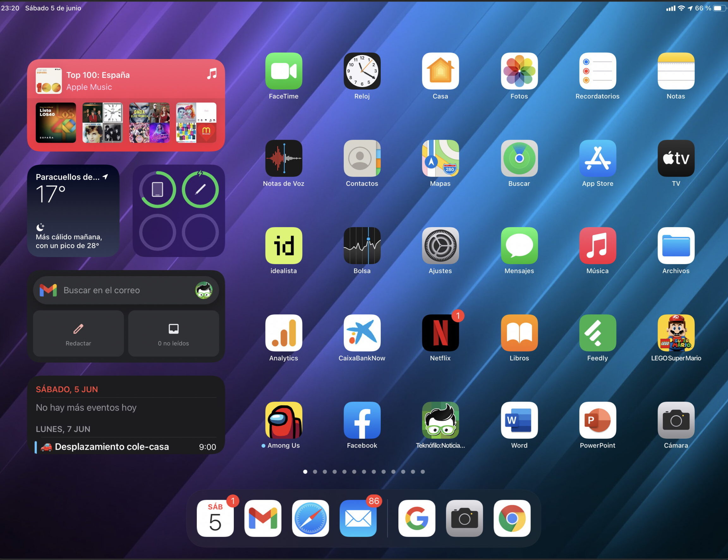Open the Cámara app on the home grid
This screenshot has height=560, width=728.
676,420
